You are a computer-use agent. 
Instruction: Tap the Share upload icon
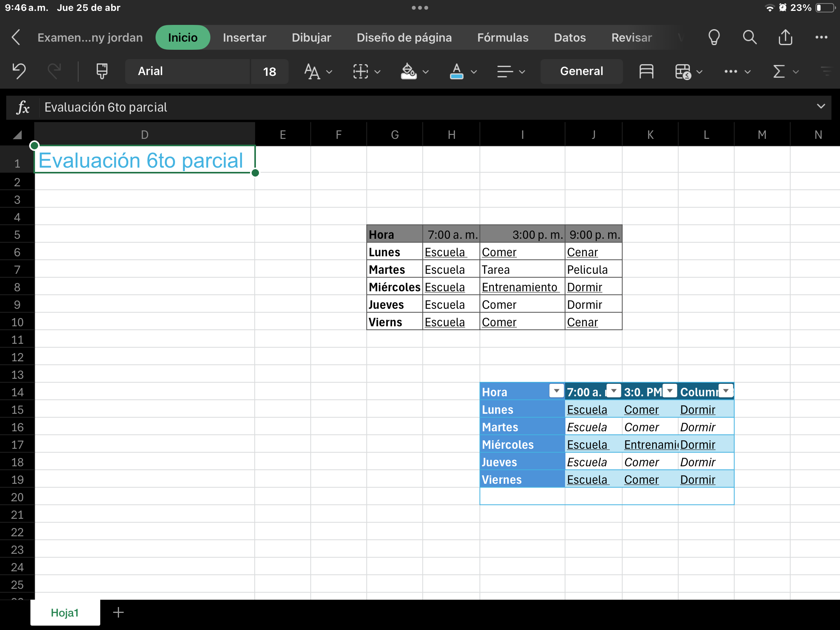coord(785,38)
